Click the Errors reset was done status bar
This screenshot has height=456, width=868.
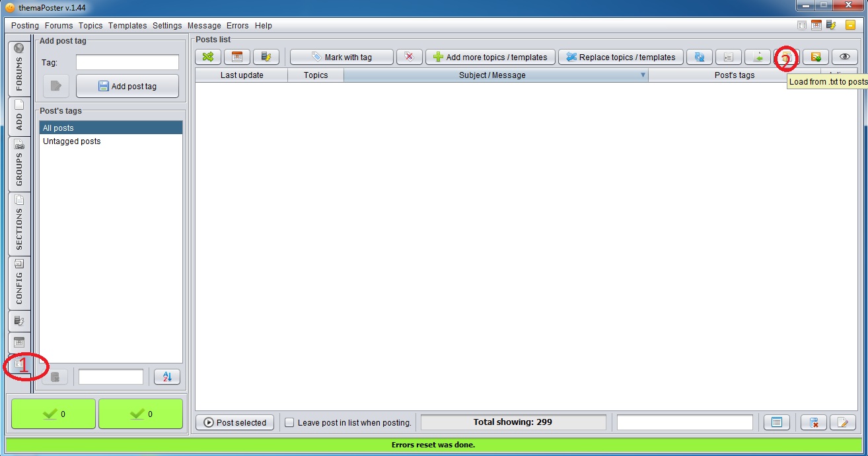tap(433, 445)
